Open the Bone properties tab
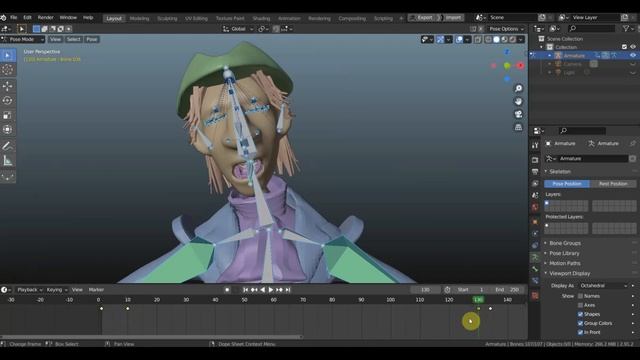 [535, 269]
